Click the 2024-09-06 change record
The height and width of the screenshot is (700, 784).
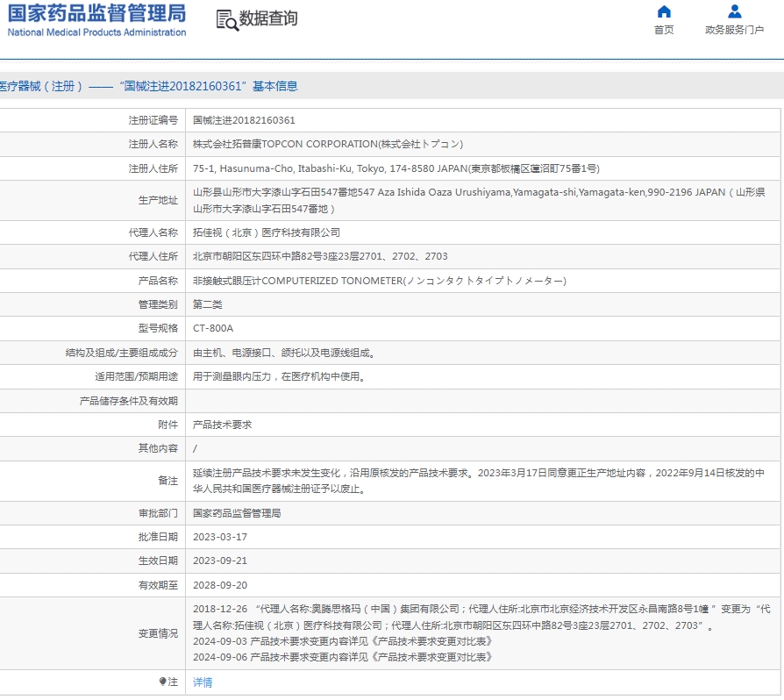(x=343, y=657)
